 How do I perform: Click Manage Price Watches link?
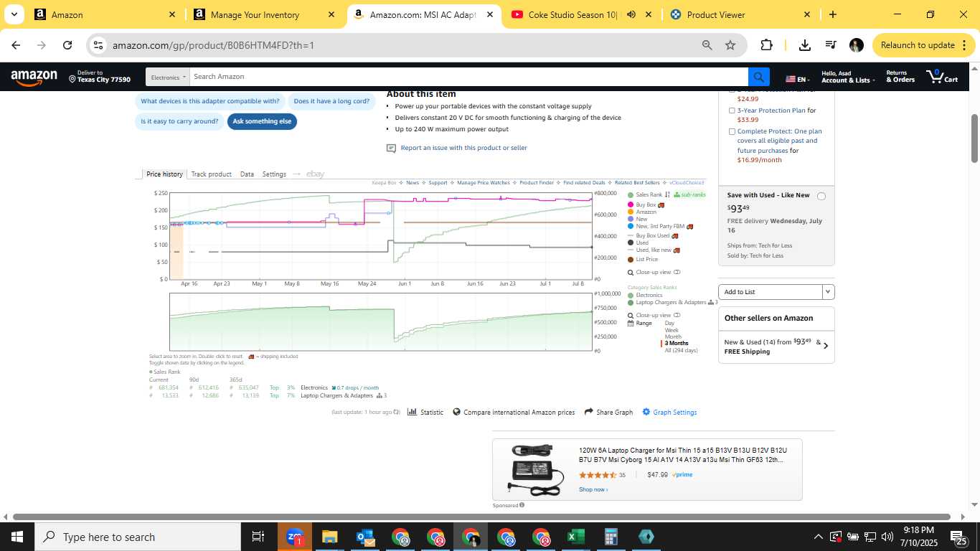[x=484, y=183]
